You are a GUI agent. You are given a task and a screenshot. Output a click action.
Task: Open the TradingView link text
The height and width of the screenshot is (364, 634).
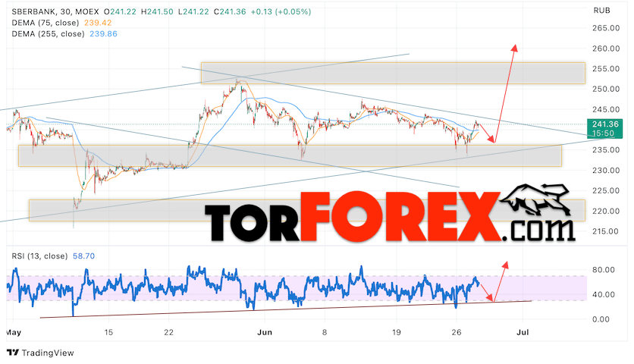pyautogui.click(x=48, y=353)
